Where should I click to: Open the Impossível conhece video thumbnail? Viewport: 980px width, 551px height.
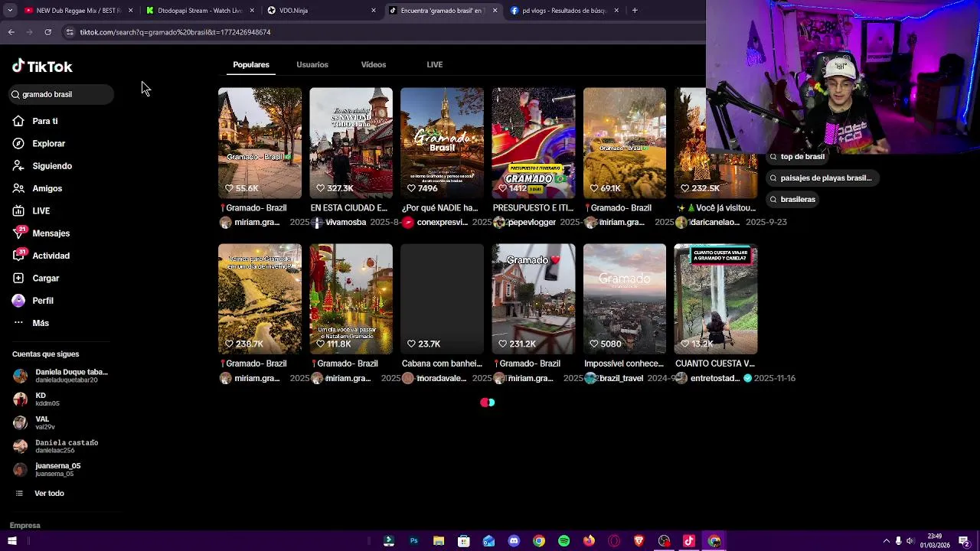pyautogui.click(x=624, y=298)
